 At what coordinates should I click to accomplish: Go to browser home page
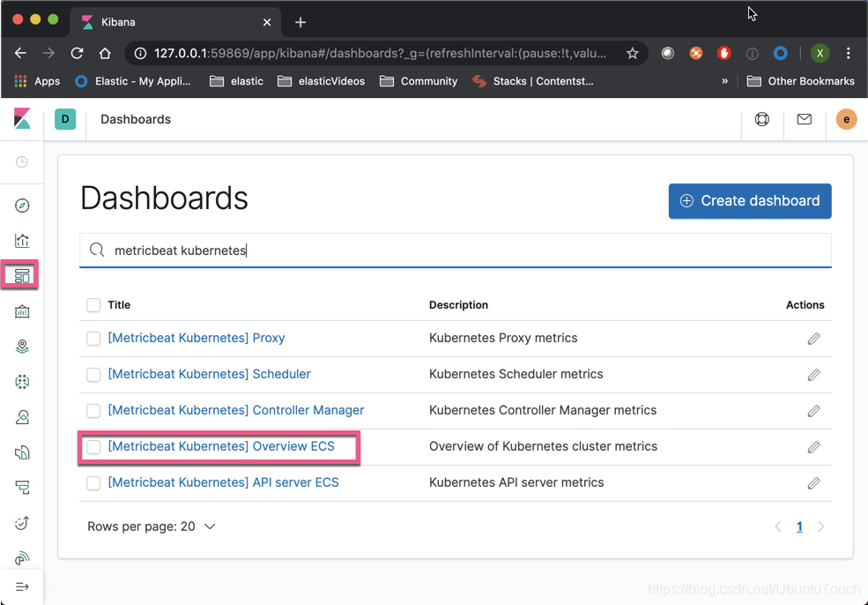click(105, 53)
